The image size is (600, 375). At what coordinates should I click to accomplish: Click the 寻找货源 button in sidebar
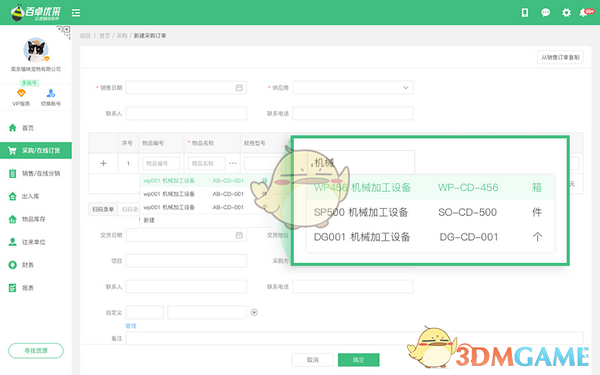tap(36, 351)
